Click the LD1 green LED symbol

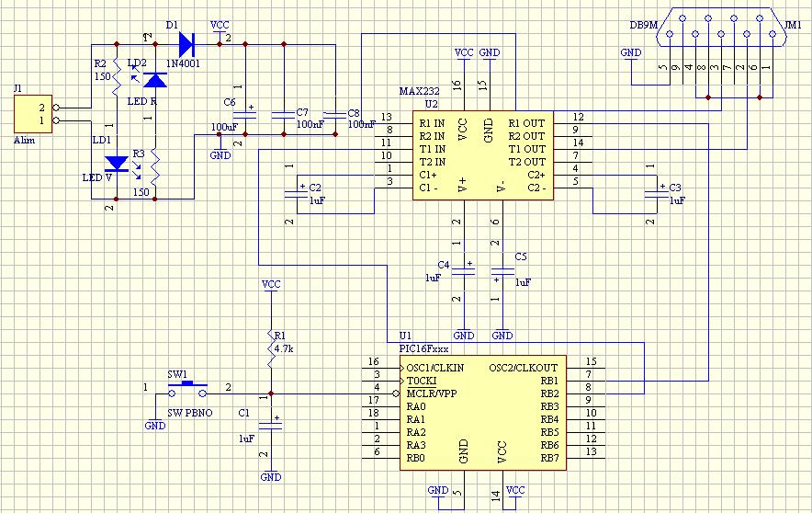(117, 164)
